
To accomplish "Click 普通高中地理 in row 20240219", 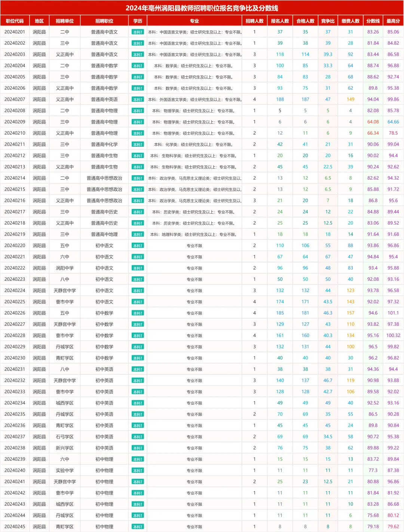I will pos(104,234).
